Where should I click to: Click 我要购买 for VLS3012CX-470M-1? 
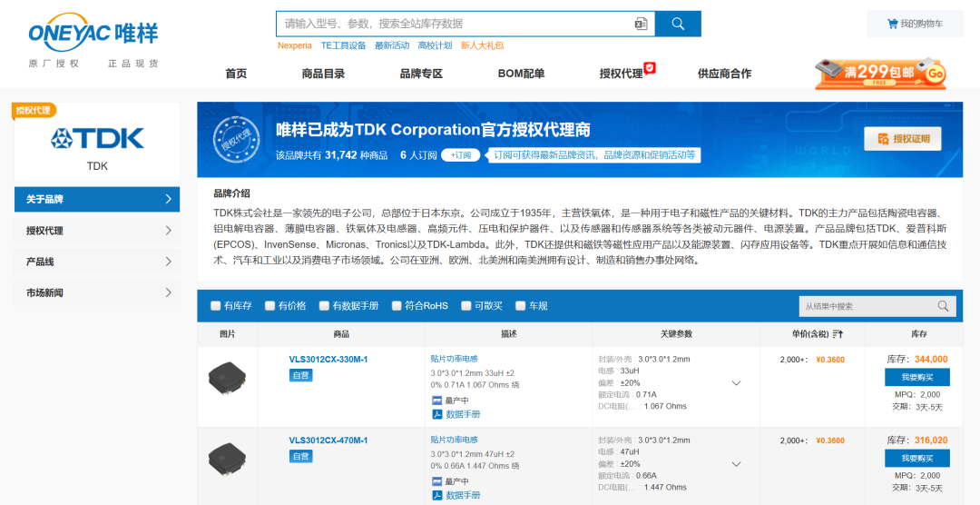(x=916, y=458)
